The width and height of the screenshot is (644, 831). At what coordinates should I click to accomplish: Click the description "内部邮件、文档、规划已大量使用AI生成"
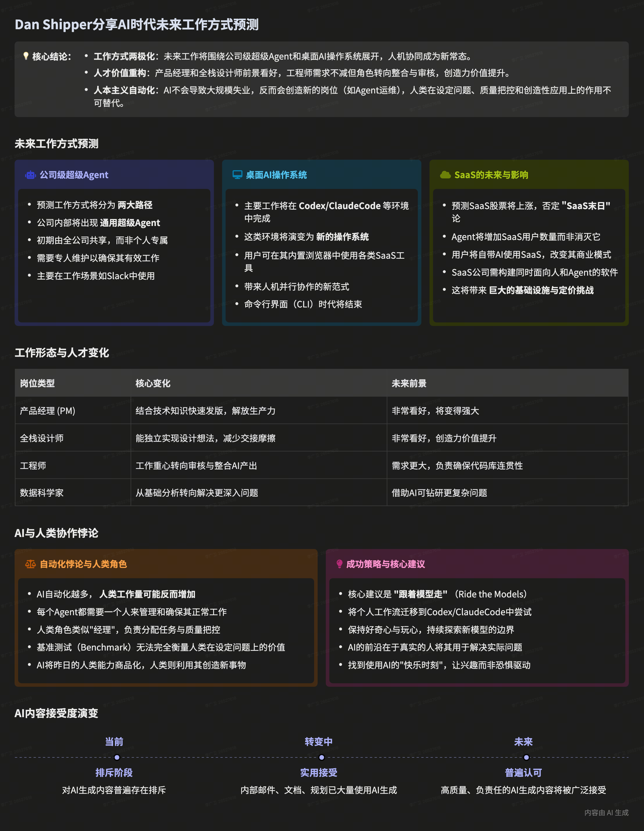coord(319,790)
